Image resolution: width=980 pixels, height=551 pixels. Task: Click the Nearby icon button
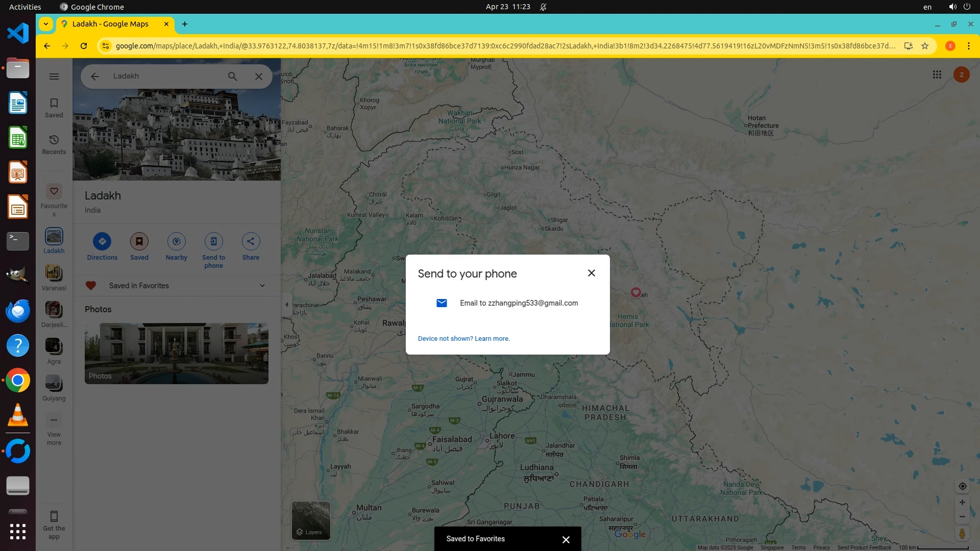[176, 241]
